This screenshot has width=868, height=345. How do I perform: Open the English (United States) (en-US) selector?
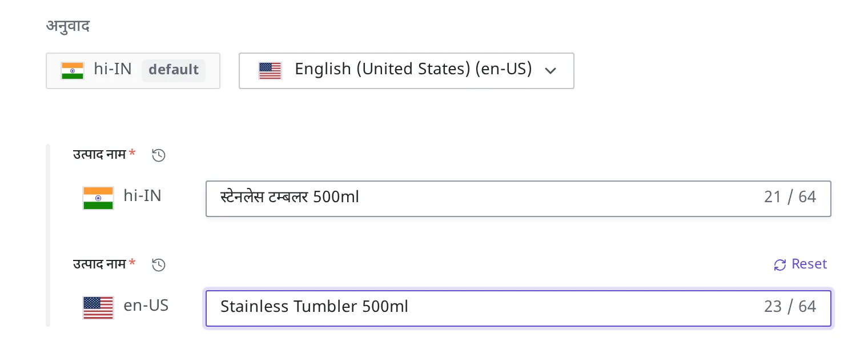pos(407,71)
